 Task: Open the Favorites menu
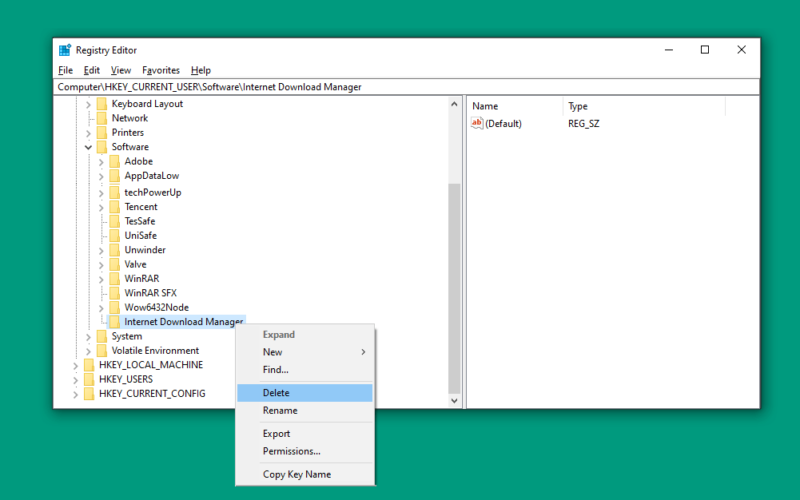[161, 70]
